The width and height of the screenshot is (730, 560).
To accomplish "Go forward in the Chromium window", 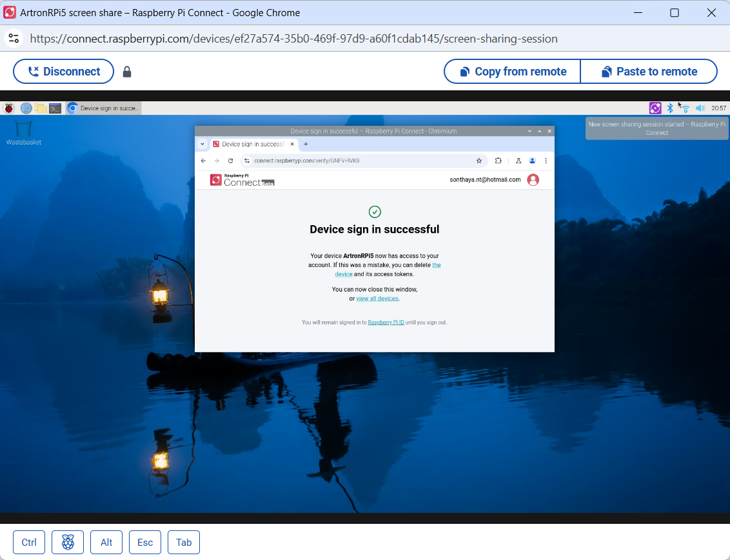I will [x=217, y=161].
